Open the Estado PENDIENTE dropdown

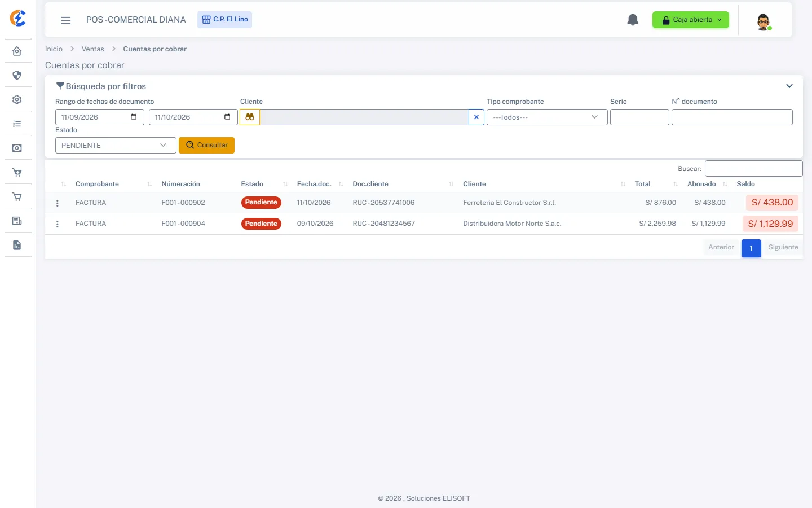click(116, 145)
